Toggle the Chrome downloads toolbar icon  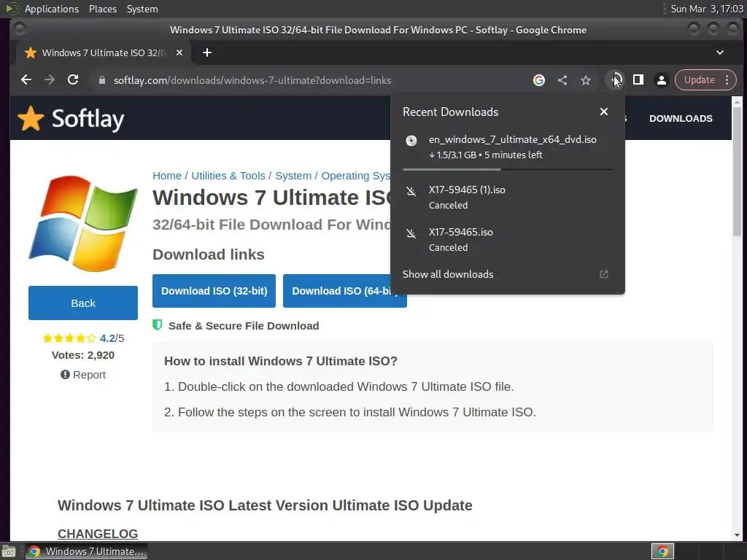(x=616, y=80)
